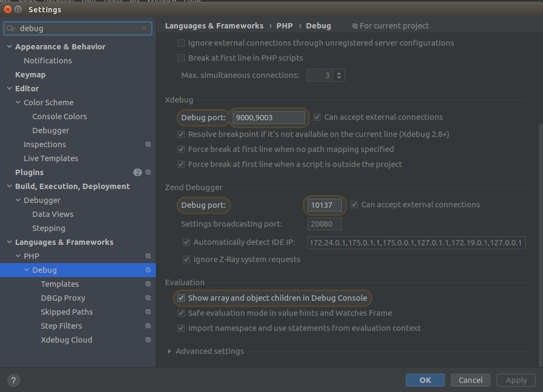Open the Help menu
This screenshot has height=392, width=543.
coord(191,1)
